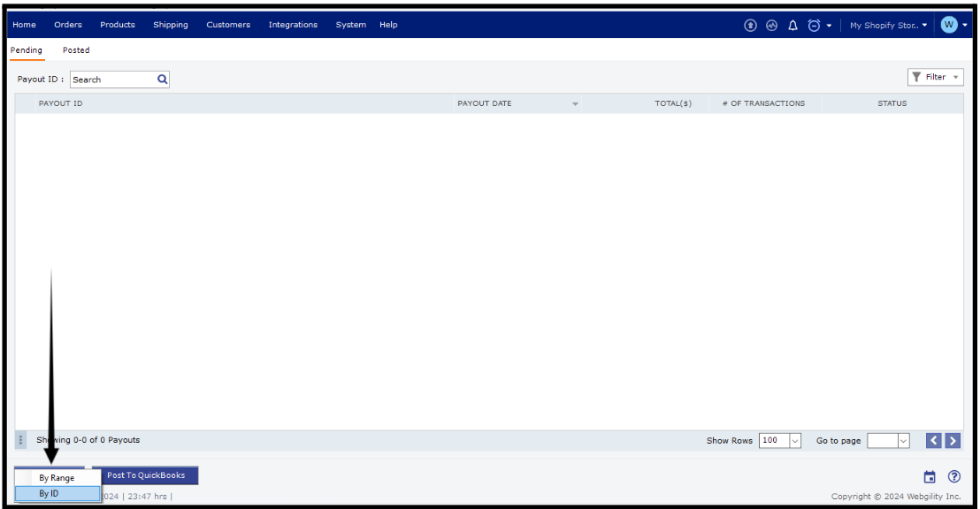Screen dimensions: 980x509
Task: Click Post To QuickBooks button
Action: [x=146, y=475]
